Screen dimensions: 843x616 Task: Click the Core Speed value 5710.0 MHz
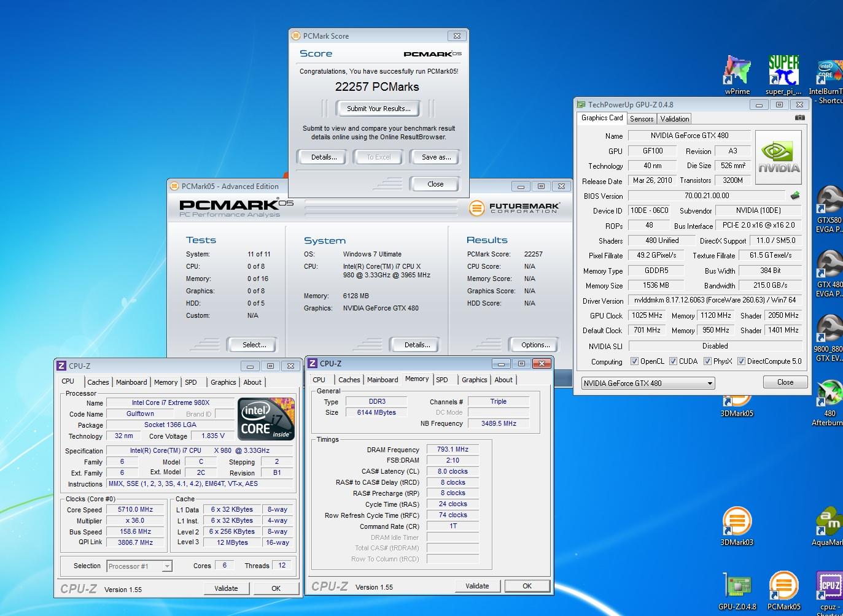coord(135,509)
